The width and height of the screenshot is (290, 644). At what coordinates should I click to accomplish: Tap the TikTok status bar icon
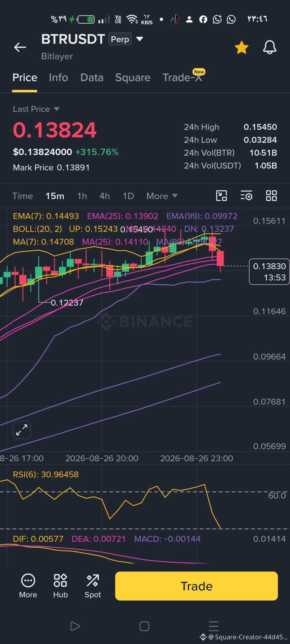[x=175, y=19]
